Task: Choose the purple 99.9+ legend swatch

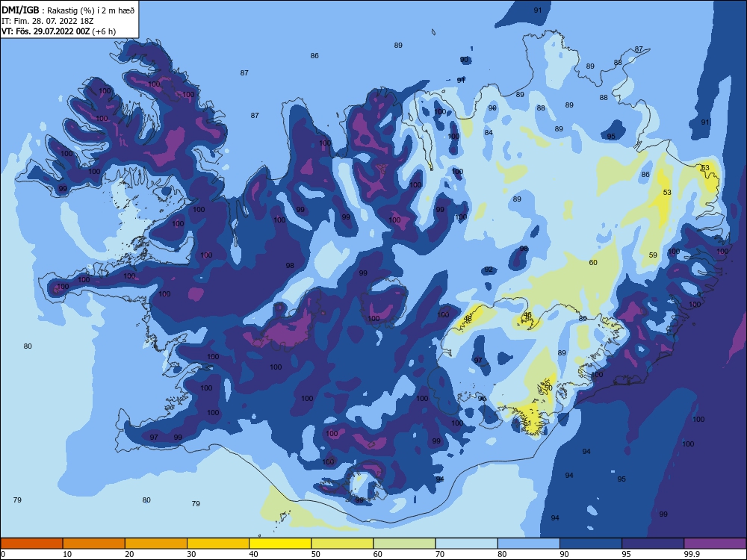Action: click(x=715, y=544)
